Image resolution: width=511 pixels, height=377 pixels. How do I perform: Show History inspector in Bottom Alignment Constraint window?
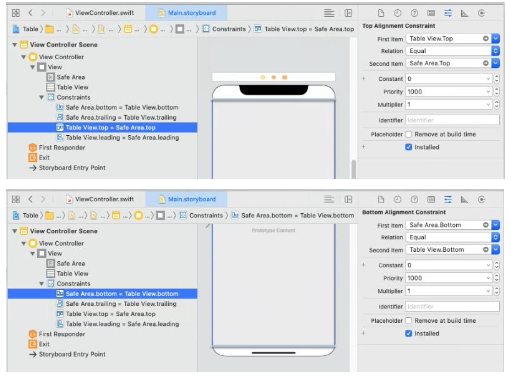coord(397,199)
